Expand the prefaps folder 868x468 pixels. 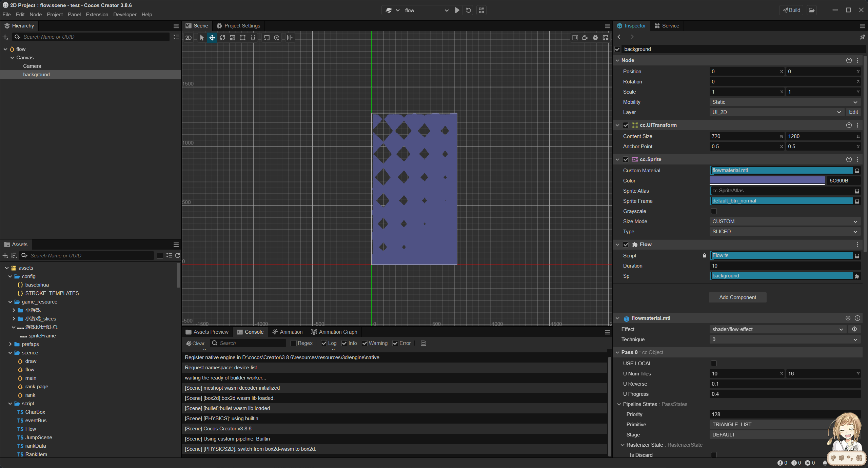click(11, 344)
